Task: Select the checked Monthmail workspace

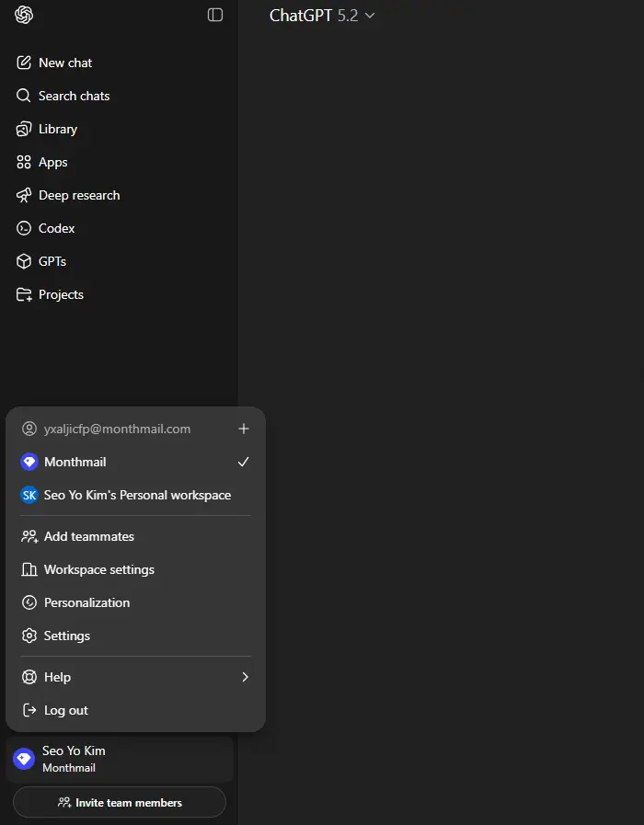Action: tap(135, 462)
